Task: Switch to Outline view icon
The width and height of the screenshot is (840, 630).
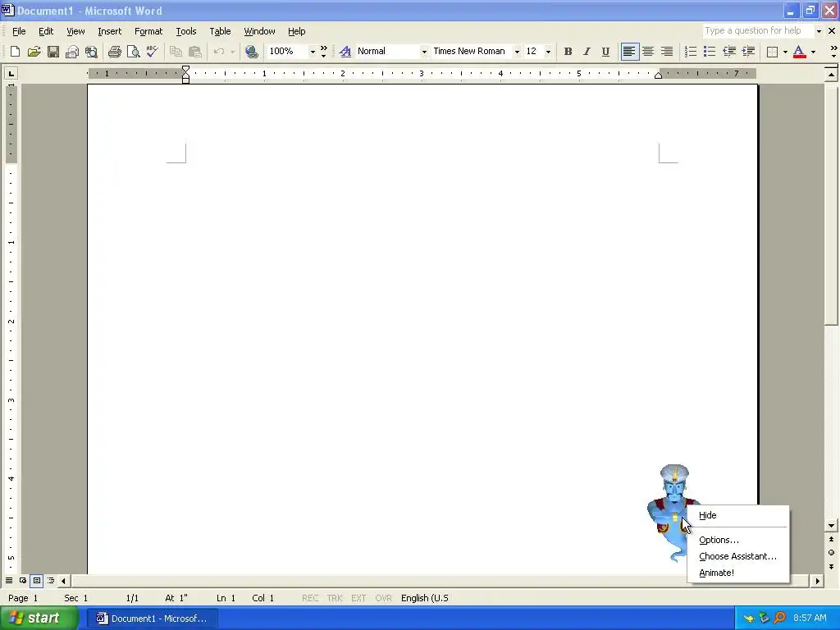Action: point(50,580)
